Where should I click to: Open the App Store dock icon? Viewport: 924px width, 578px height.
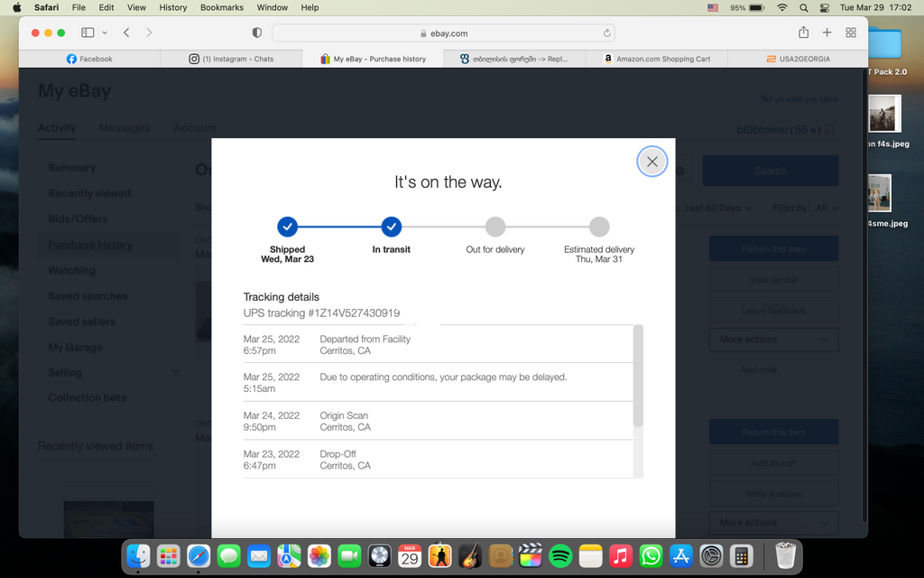[680, 556]
